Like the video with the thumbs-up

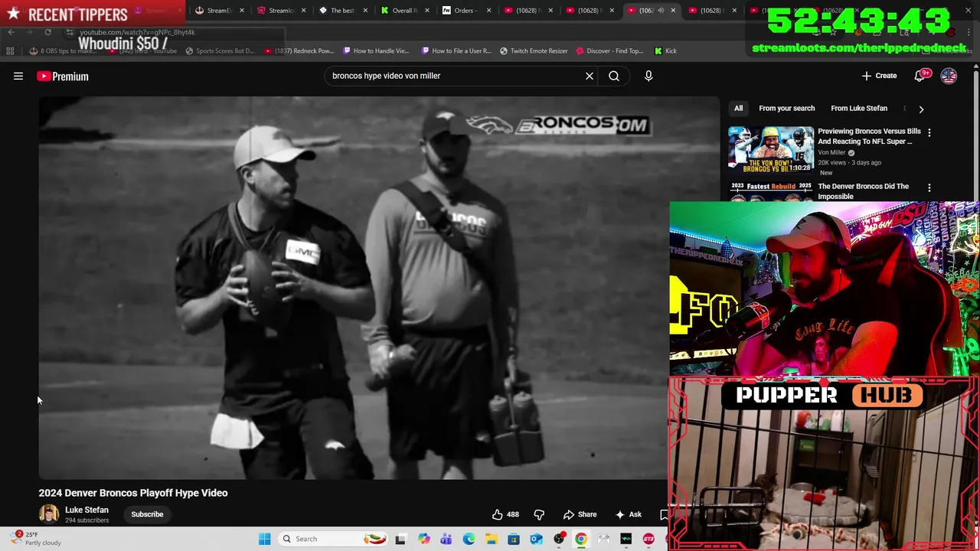point(505,514)
